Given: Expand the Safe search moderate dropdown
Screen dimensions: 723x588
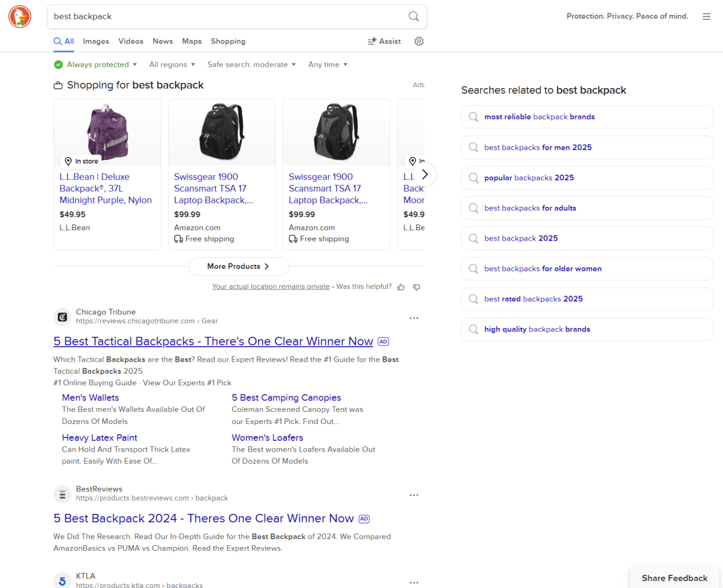Looking at the screenshot, I should pos(251,64).
